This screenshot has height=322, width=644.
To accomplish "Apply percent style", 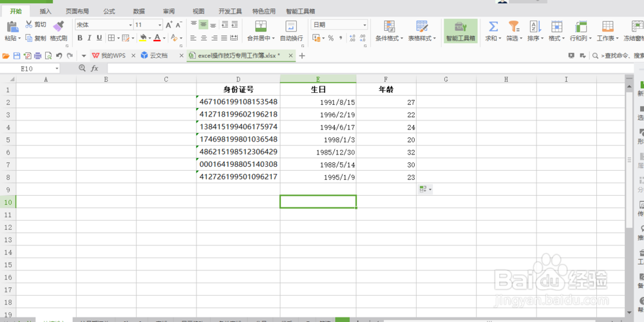I will tap(330, 38).
